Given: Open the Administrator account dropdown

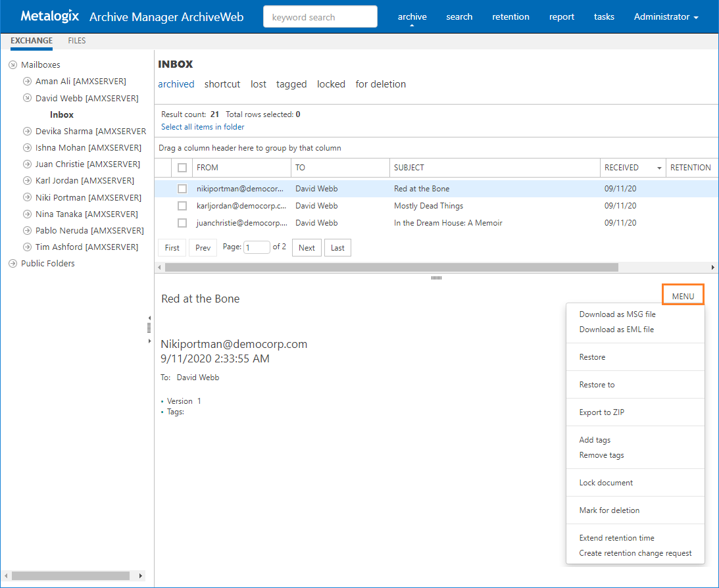Looking at the screenshot, I should [666, 17].
